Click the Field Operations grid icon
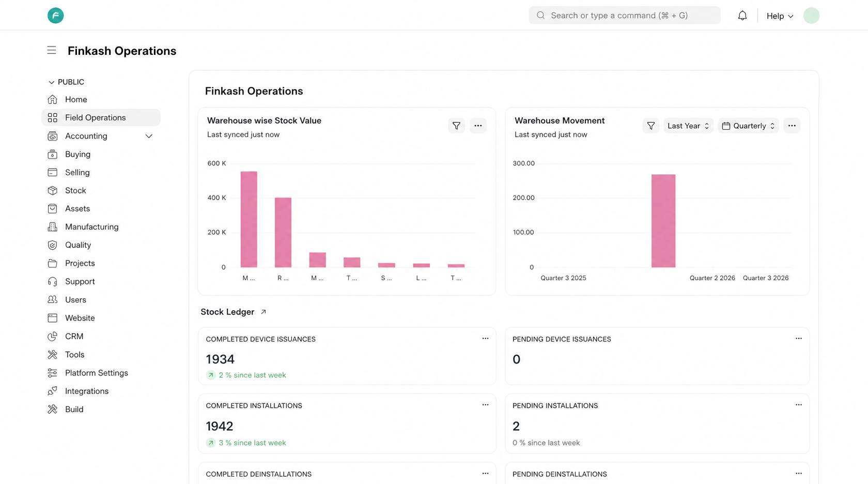This screenshot has width=868, height=484. tap(52, 117)
